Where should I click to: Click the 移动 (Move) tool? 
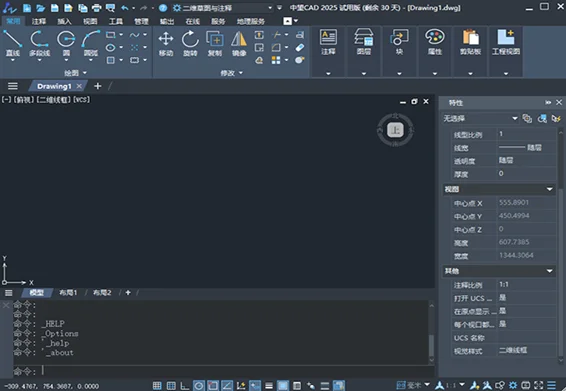click(x=166, y=43)
